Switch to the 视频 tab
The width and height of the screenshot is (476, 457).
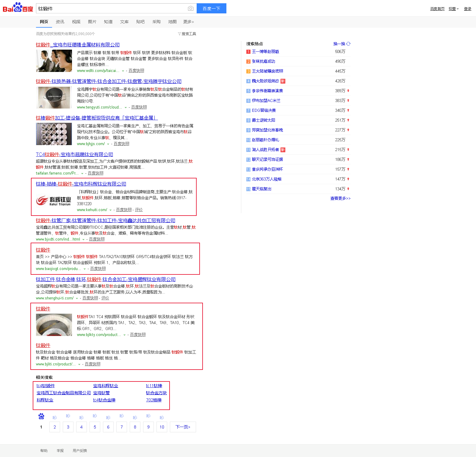coord(76,22)
